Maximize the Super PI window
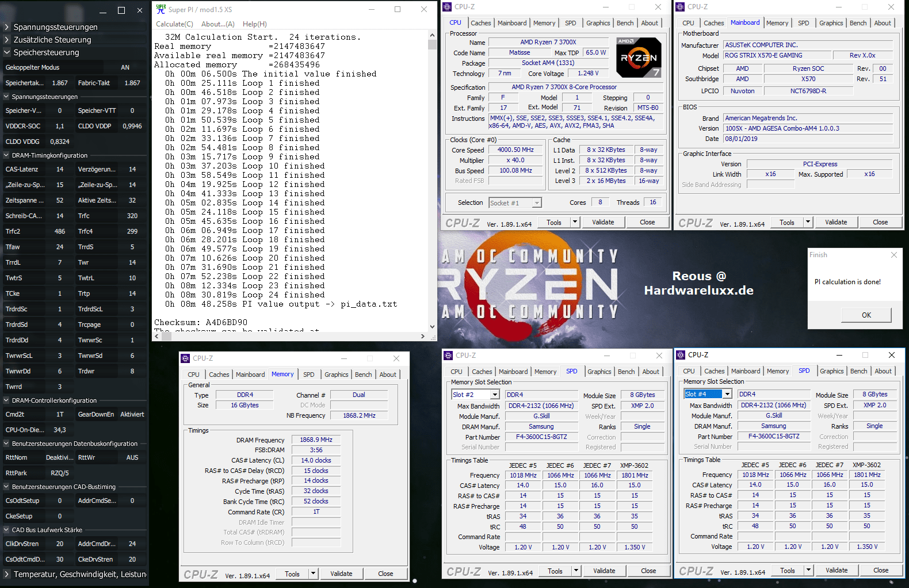 pos(398,9)
